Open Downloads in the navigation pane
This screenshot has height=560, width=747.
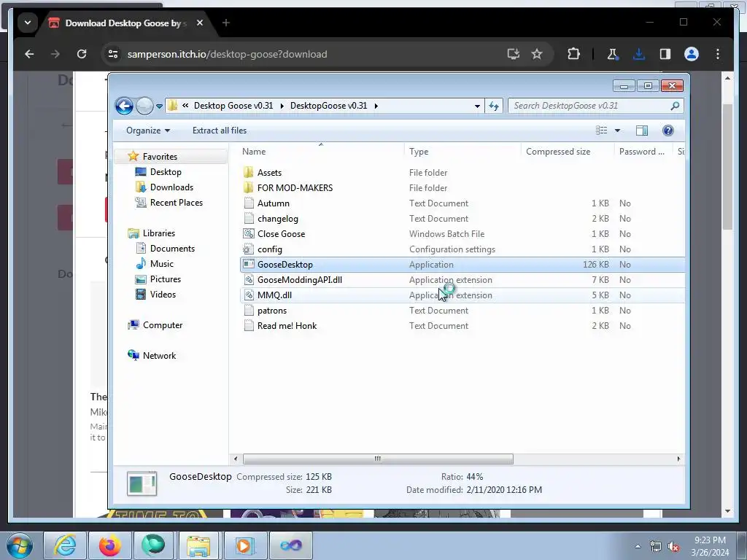(x=171, y=187)
